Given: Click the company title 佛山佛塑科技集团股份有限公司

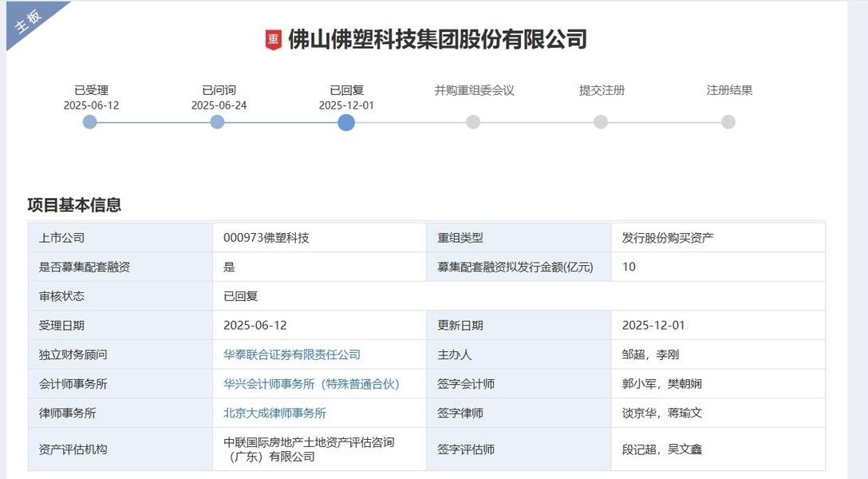Looking at the screenshot, I should 437,39.
